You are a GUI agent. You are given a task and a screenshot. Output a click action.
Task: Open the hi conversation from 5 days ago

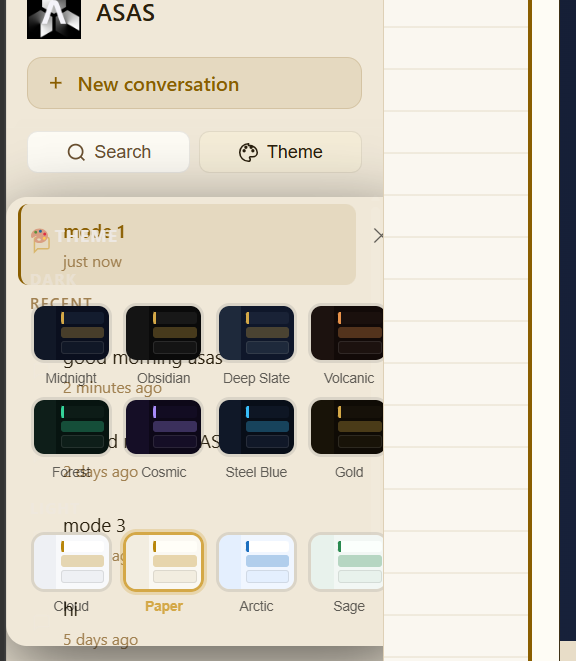pyautogui.click(x=101, y=624)
